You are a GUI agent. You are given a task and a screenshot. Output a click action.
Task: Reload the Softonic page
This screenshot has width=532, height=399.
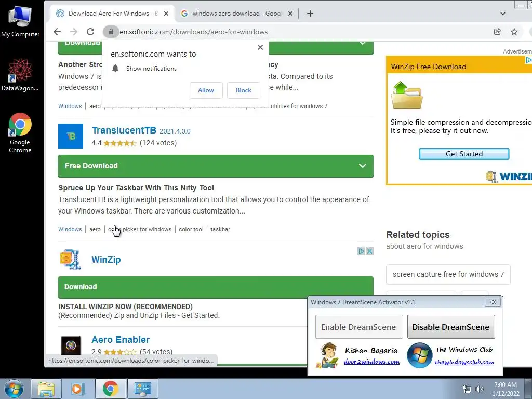click(90, 32)
